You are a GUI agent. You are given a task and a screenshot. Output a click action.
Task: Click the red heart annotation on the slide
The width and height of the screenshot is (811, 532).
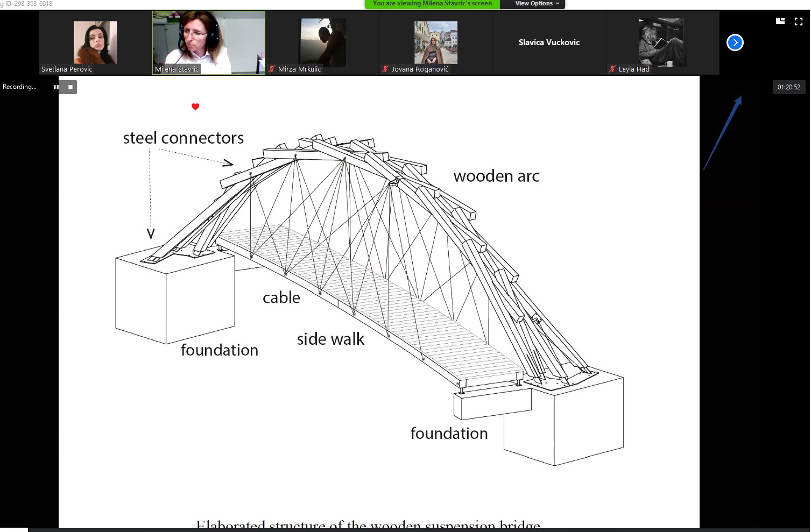tap(195, 107)
